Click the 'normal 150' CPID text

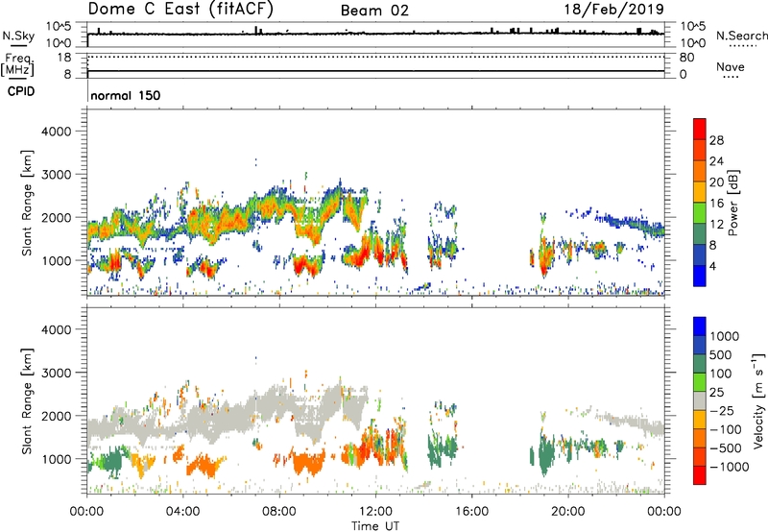[126, 95]
